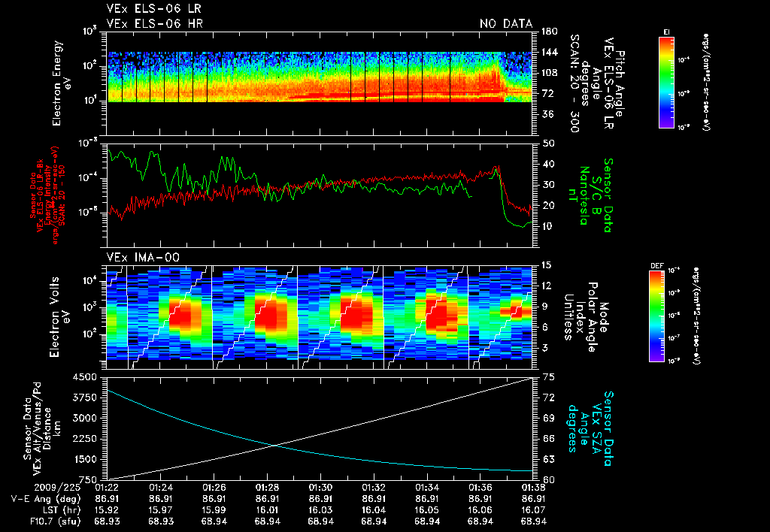The width and height of the screenshot is (770, 532).
Task: Click the 'SCAN: 20 - 300' label
Action: click(574, 83)
